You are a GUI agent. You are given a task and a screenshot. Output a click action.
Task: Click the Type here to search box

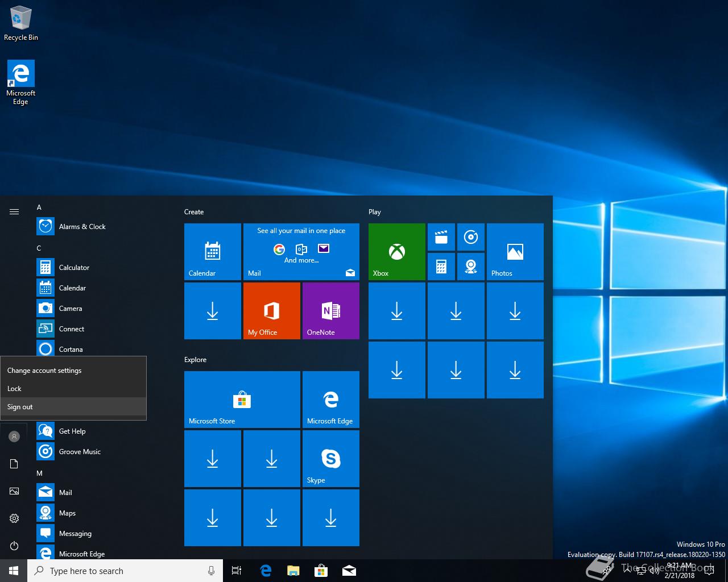click(125, 571)
